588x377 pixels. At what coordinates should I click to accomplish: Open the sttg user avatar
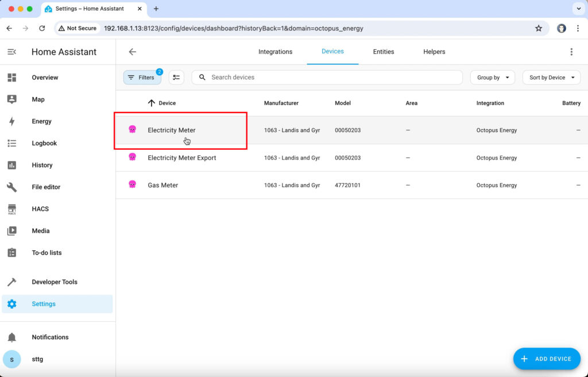[x=11, y=359]
